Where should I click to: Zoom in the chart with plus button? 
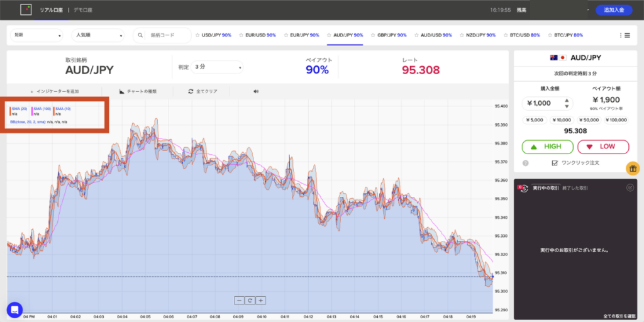[x=260, y=301]
